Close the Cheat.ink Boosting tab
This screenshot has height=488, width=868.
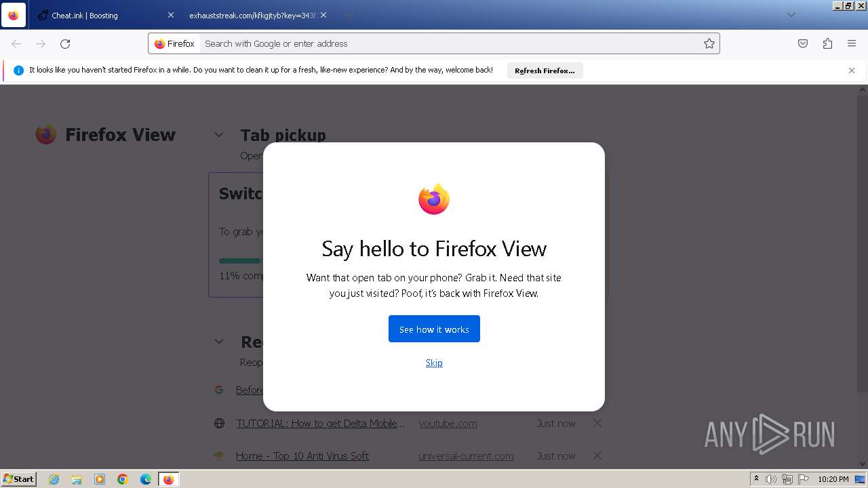tap(170, 15)
